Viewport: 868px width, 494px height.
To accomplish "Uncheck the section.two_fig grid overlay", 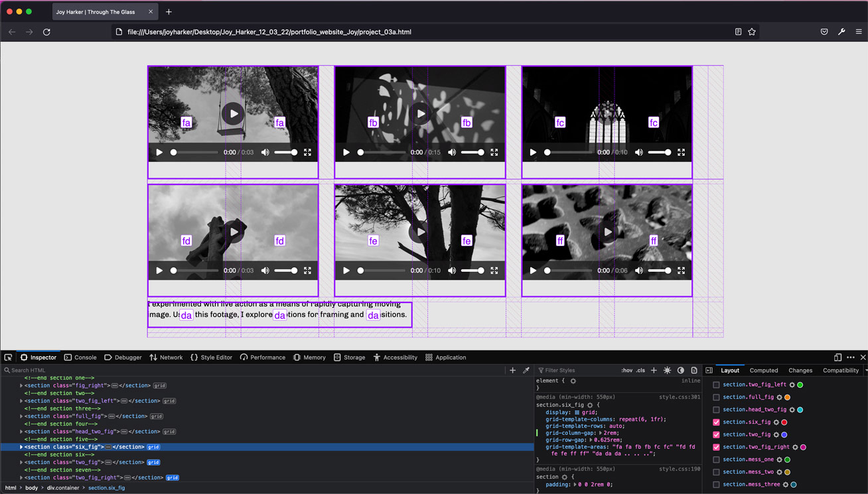I will (716, 435).
